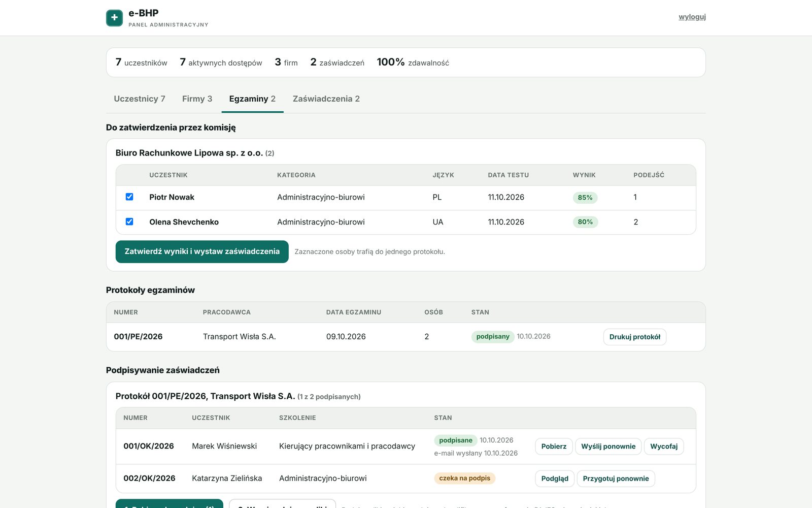Click the 7 uczestników statistic
Screen dimensions: 812x508
(141, 62)
